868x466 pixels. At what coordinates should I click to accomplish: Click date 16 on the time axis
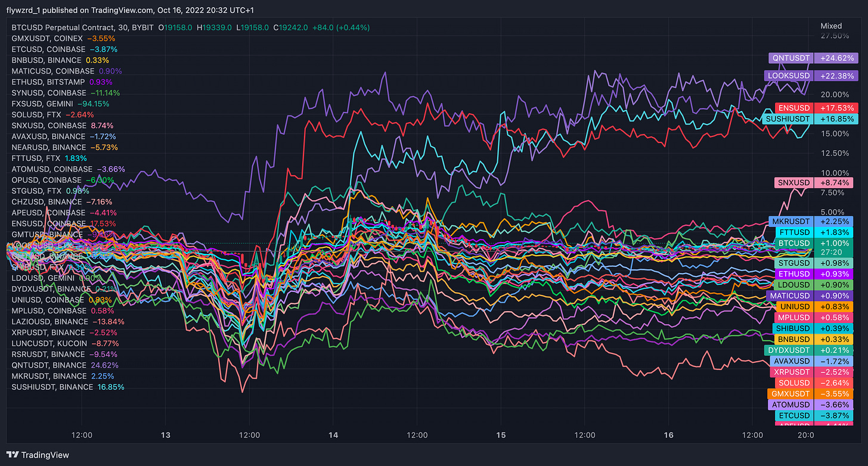click(668, 436)
